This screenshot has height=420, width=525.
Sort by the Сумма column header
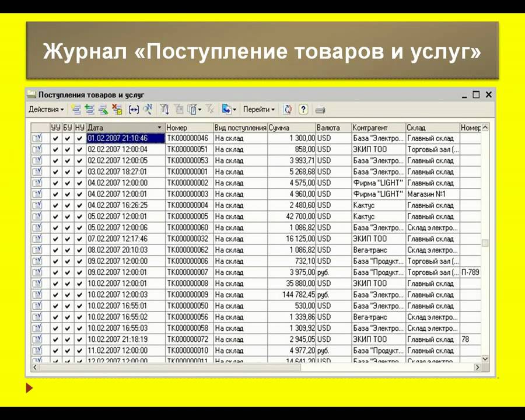292,128
